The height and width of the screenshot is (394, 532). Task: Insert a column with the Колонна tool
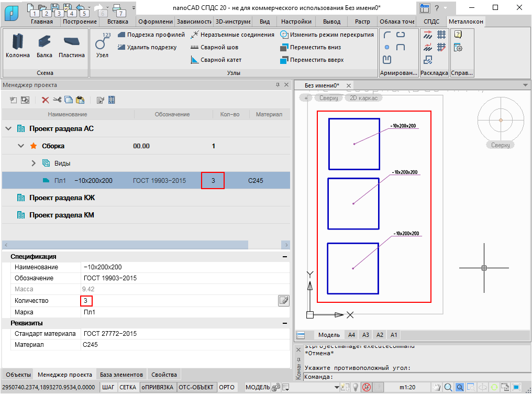pyautogui.click(x=18, y=46)
